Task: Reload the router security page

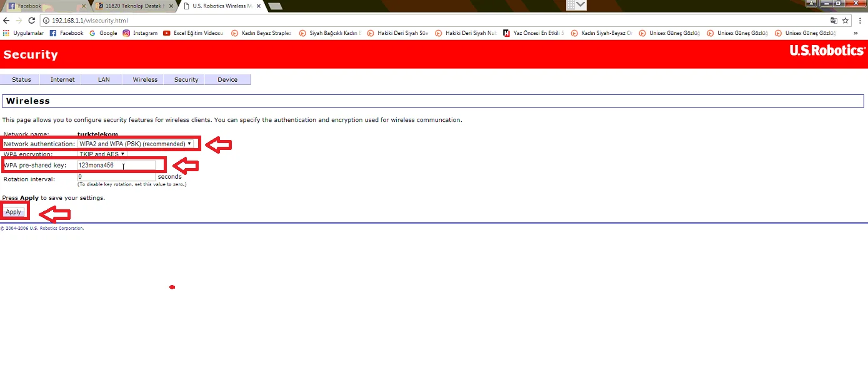Action: 32,21
